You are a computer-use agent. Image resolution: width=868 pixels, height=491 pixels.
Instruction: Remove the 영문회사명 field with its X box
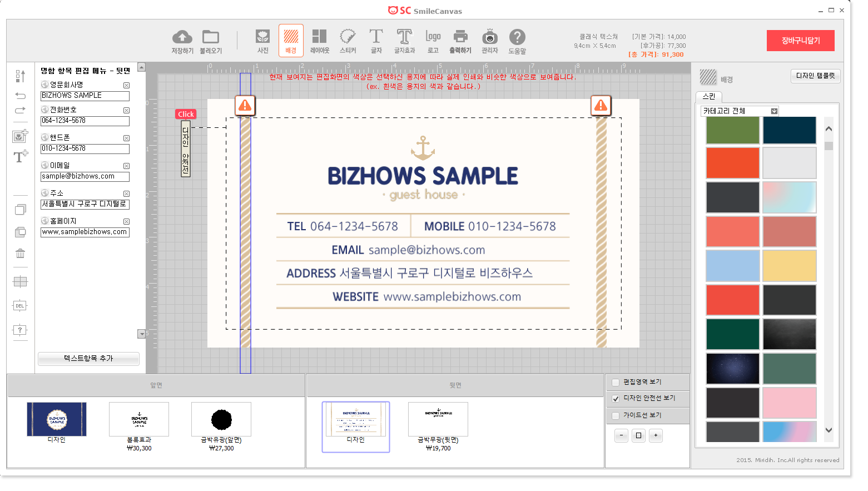pyautogui.click(x=126, y=85)
